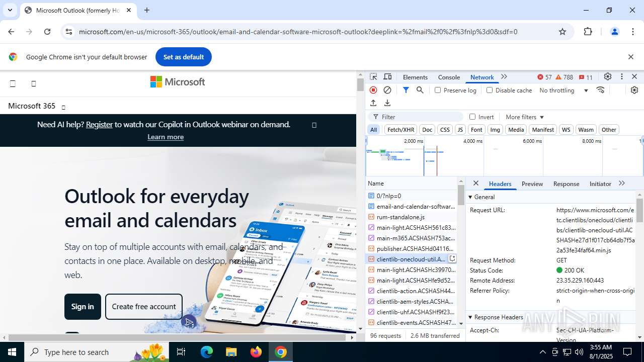The image size is (644, 362).
Task: Show hidden system tray icons
Action: pyautogui.click(x=542, y=352)
